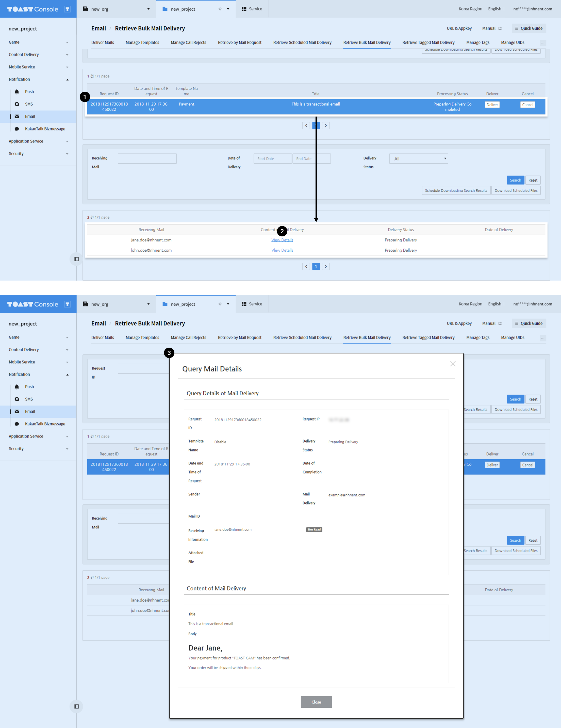
Task: Open the Retrieve Tagged Mail Delivery tab
Action: pyautogui.click(x=428, y=43)
